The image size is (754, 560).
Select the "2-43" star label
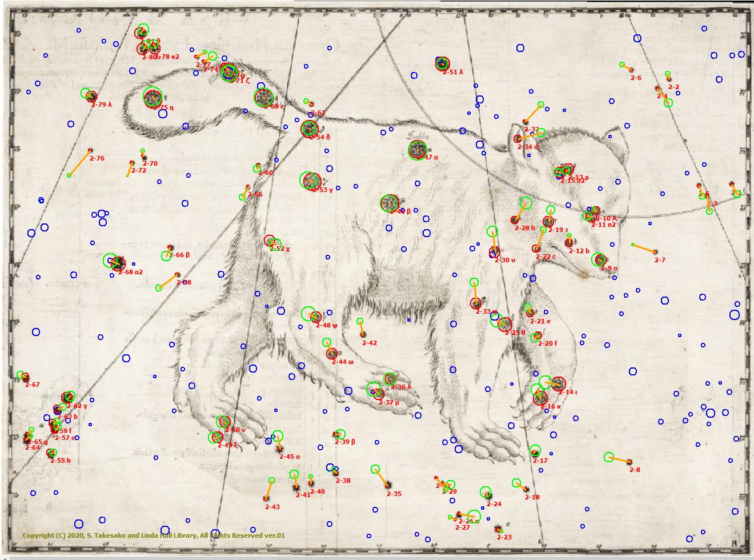[x=272, y=507]
